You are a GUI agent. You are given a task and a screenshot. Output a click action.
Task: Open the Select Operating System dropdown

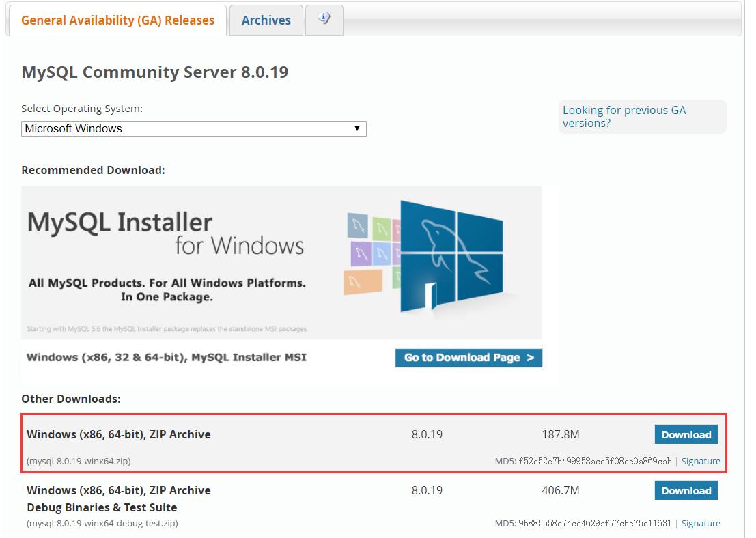(193, 128)
